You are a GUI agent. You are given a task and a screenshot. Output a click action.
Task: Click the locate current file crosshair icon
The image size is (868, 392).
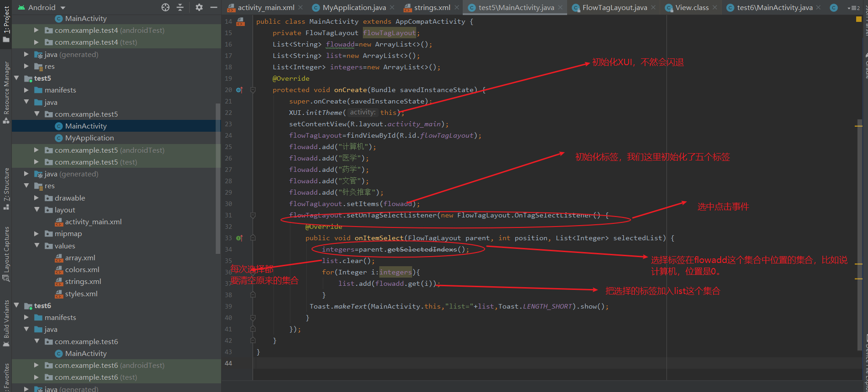pyautogui.click(x=165, y=7)
